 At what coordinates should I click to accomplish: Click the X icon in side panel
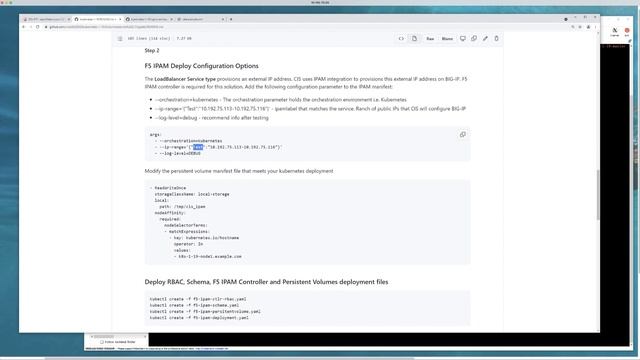[615, 31]
